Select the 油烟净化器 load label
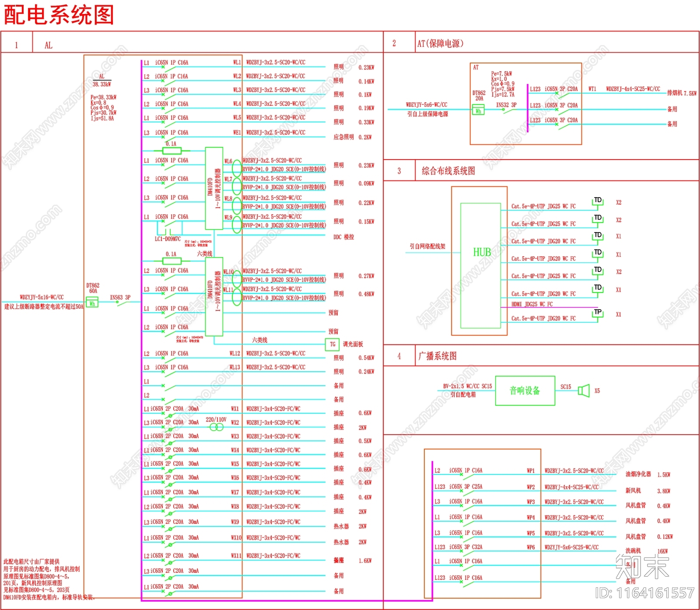 tap(638, 474)
